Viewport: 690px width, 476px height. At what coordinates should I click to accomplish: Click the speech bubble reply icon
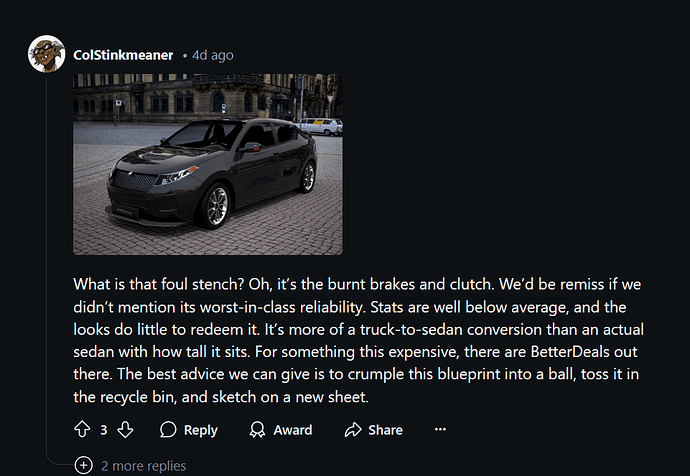click(168, 430)
